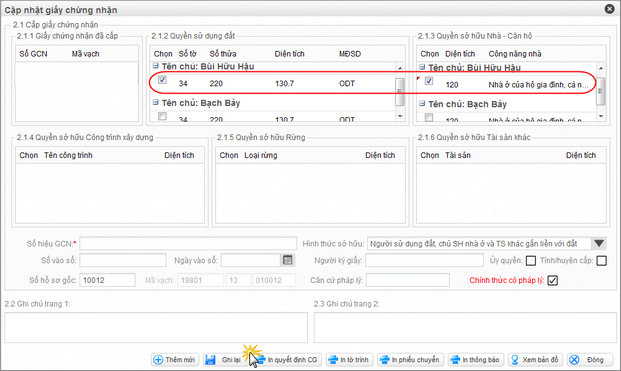Uncheck Bùi Hữu Hậu land plot 220 checkbox

162,80
